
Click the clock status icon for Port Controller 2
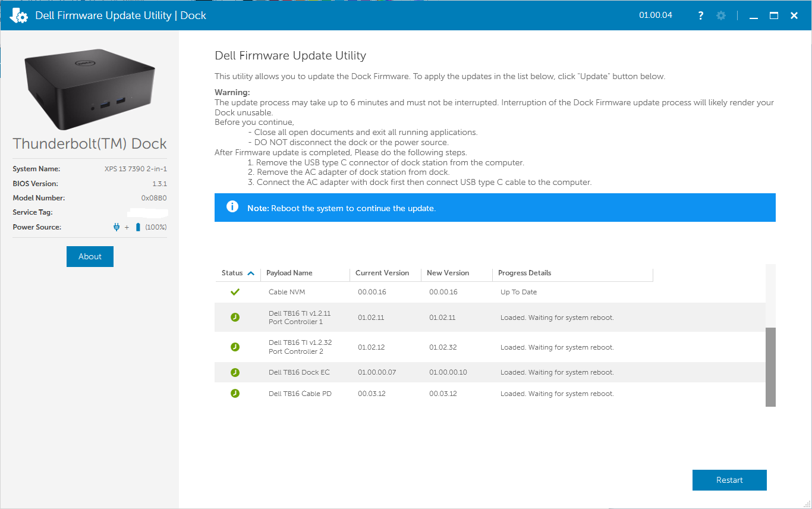pyautogui.click(x=235, y=347)
